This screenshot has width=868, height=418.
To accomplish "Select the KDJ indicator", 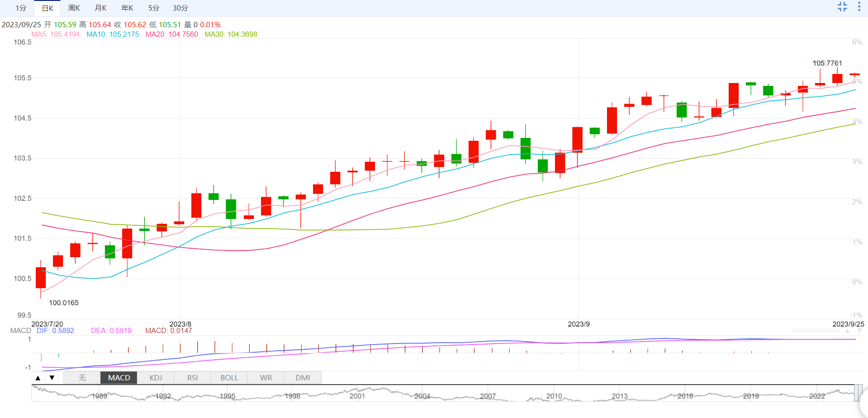I will [156, 378].
